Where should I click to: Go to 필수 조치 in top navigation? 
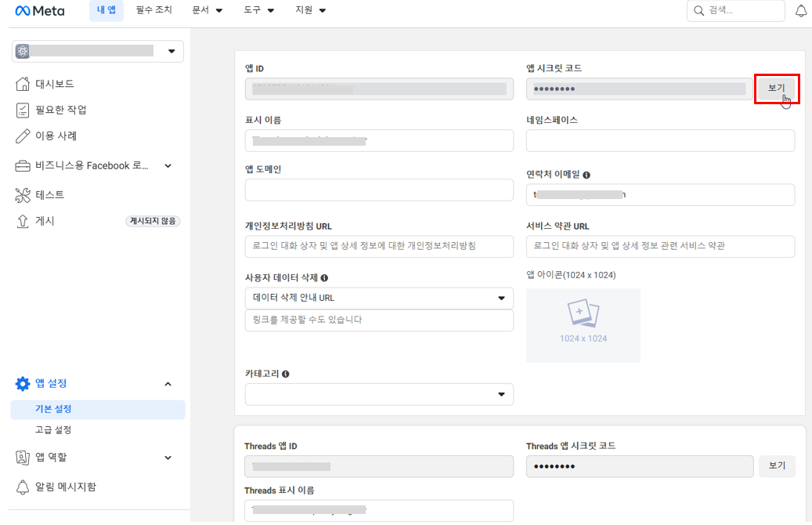point(153,10)
